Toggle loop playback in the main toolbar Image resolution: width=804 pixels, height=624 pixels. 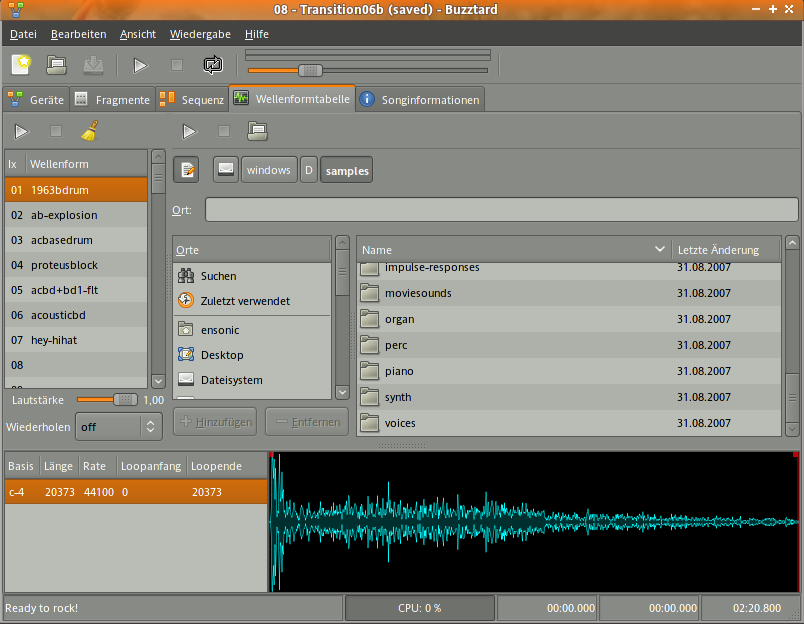(x=213, y=65)
